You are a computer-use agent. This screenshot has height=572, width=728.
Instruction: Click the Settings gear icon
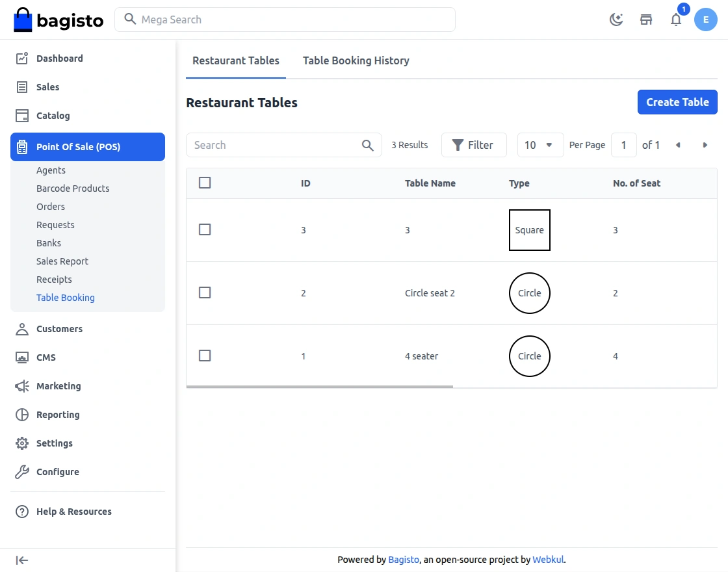coord(22,443)
